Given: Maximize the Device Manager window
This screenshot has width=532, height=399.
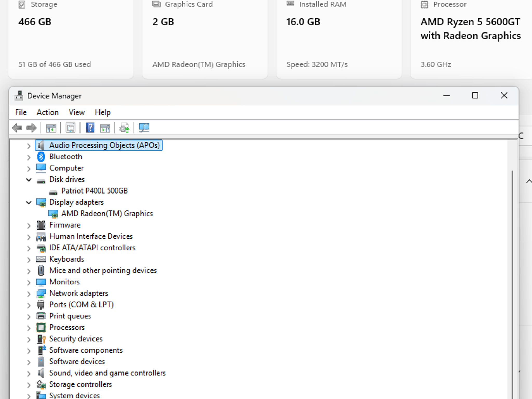Looking at the screenshot, I should click(x=475, y=96).
